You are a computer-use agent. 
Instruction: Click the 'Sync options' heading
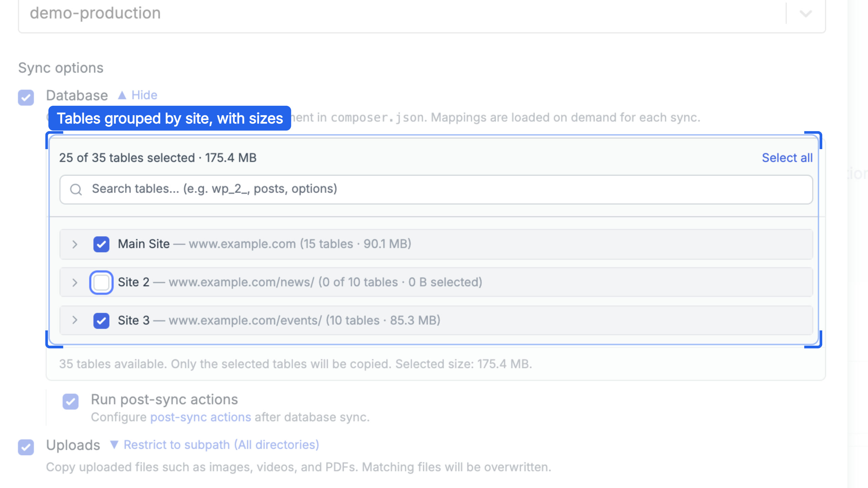click(61, 68)
